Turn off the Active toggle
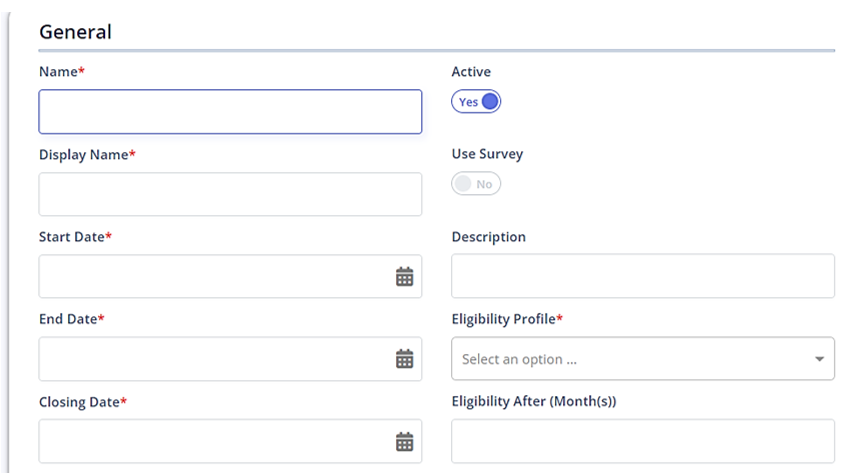This screenshot has width=844, height=473. (476, 102)
